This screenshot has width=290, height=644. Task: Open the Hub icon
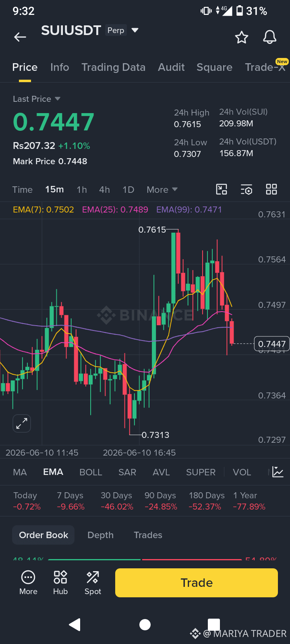click(60, 583)
